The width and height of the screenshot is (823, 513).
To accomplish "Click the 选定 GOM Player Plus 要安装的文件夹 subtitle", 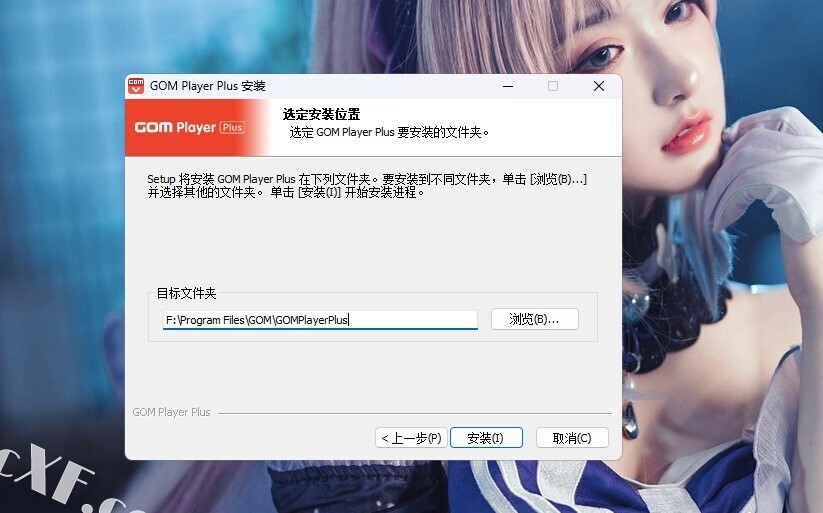I will [x=389, y=132].
